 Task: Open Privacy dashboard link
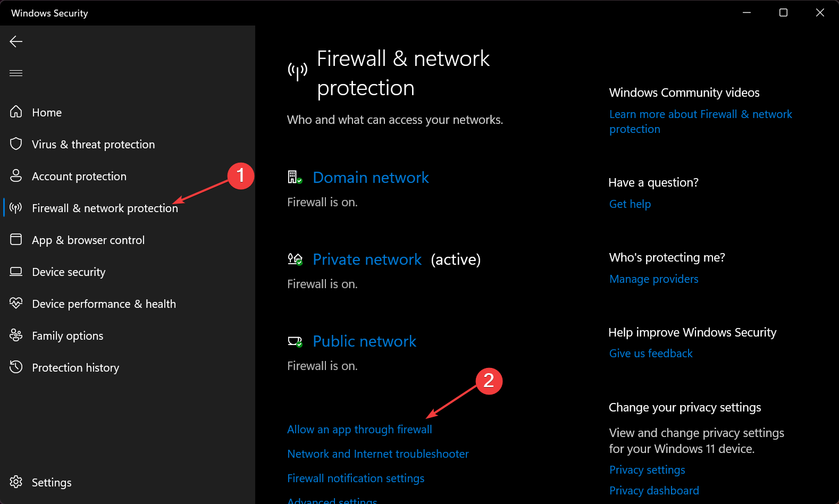(654, 490)
